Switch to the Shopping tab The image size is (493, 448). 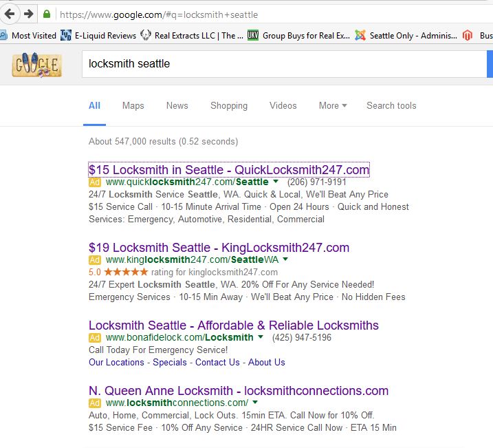point(229,105)
